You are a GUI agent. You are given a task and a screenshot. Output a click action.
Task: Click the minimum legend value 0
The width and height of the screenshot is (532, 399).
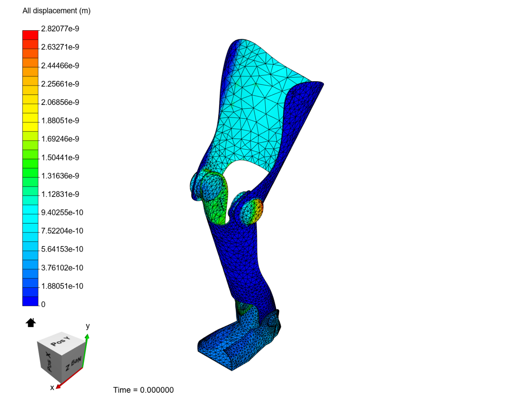click(43, 304)
